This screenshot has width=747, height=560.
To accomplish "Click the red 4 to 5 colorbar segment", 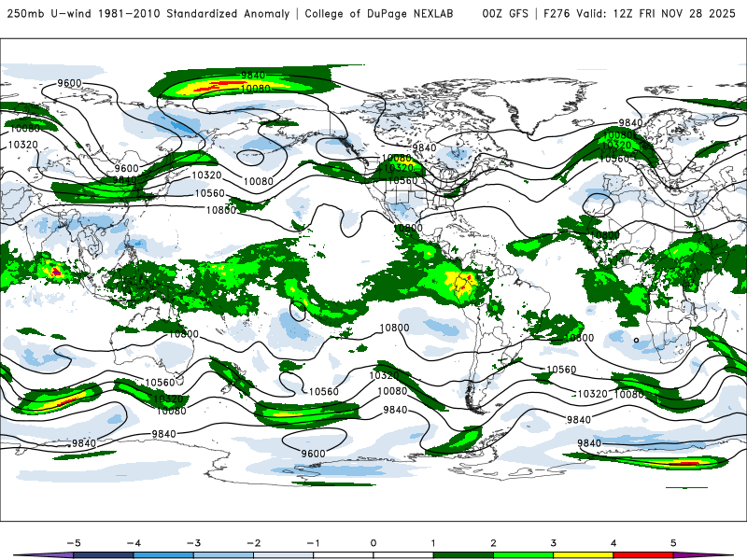I will coord(643,555).
